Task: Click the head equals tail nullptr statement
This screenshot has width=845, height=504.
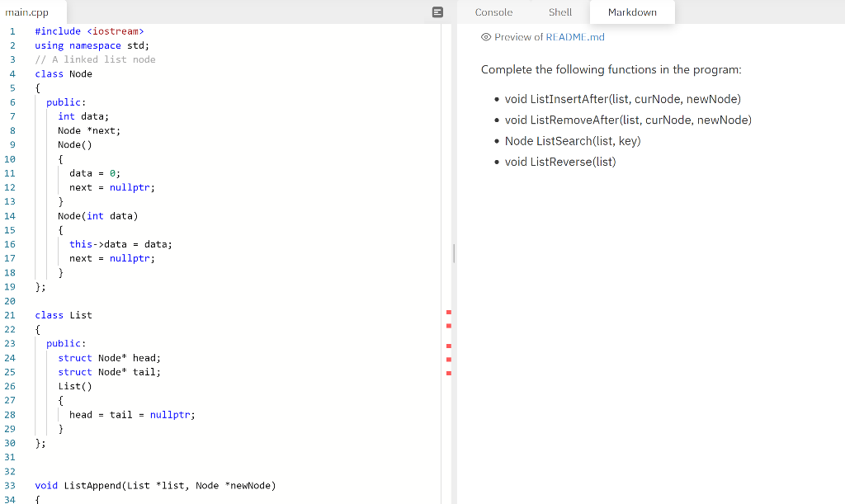Action: point(132,414)
